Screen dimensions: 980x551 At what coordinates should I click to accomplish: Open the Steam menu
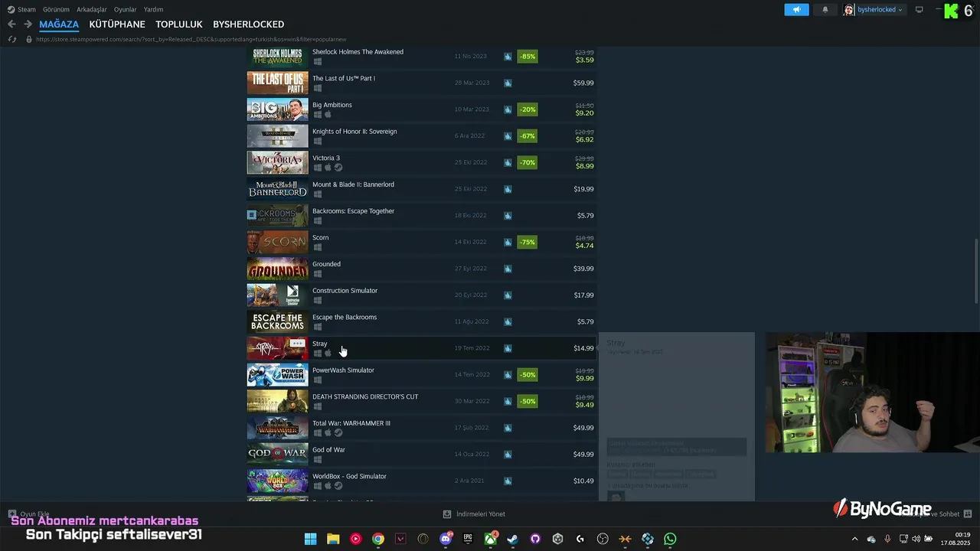pos(21,9)
